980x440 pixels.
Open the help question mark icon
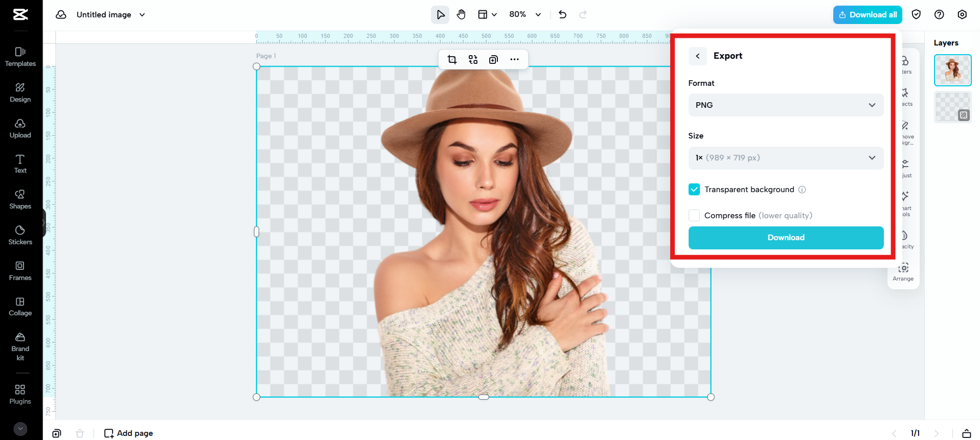[x=939, y=15]
